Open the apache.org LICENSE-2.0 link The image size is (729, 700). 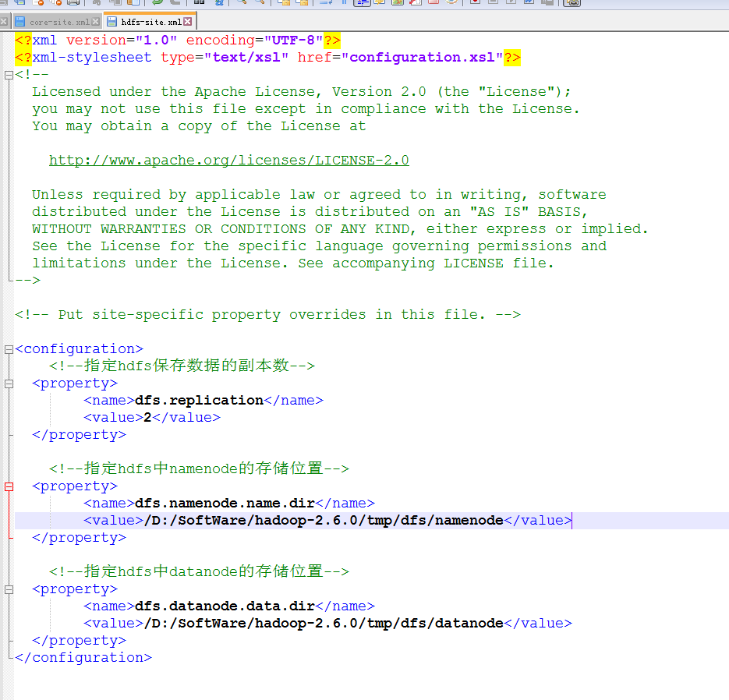[228, 161]
